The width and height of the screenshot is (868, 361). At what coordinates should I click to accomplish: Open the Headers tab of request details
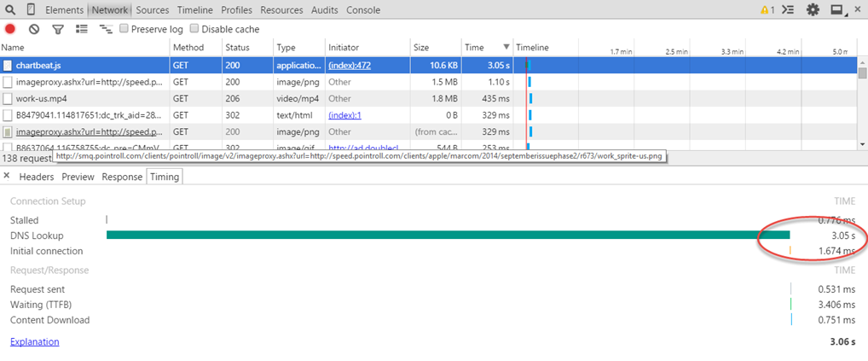37,177
